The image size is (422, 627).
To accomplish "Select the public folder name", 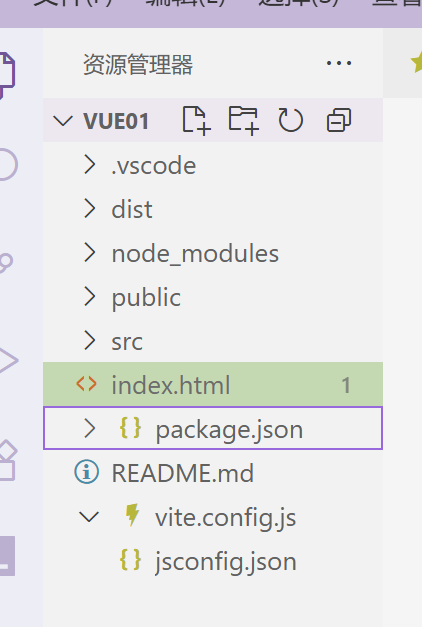I will click(x=146, y=298).
